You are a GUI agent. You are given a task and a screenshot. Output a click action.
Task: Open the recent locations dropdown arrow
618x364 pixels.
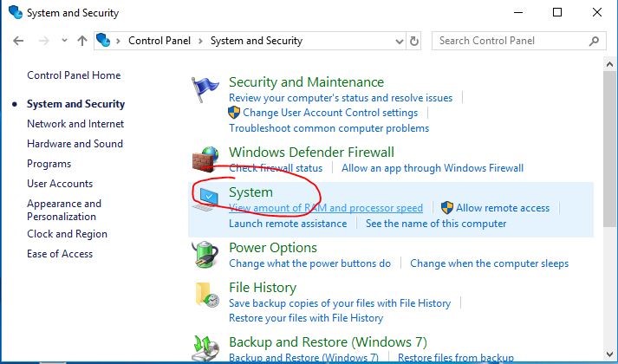click(x=64, y=40)
